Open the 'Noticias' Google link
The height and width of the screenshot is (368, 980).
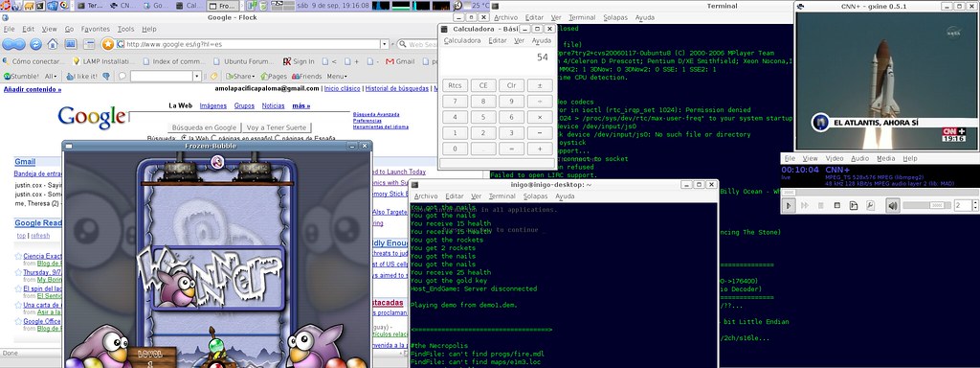[x=273, y=105]
